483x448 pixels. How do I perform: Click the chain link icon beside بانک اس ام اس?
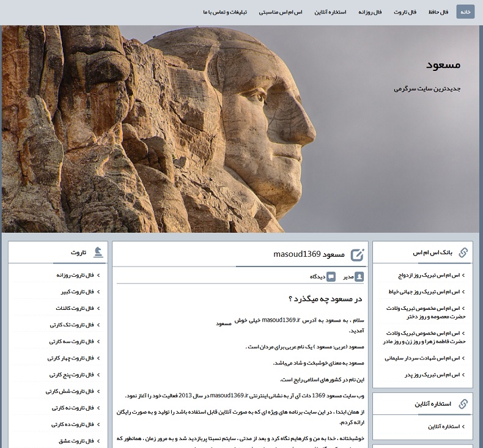coord(463,252)
